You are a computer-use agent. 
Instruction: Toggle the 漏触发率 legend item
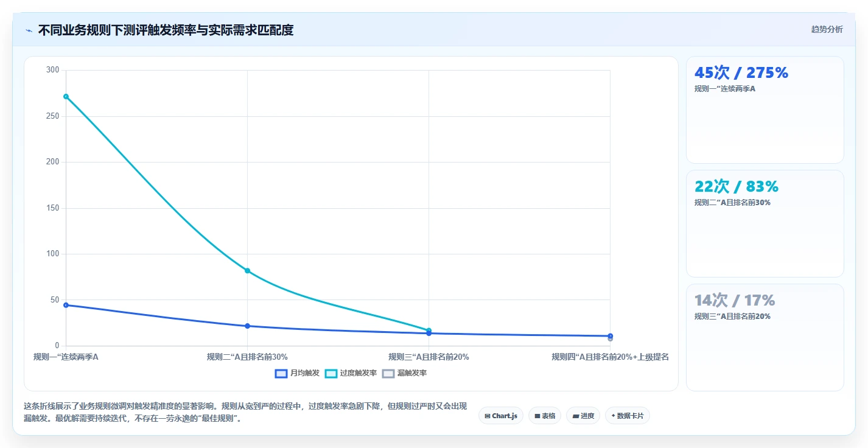[x=404, y=373]
